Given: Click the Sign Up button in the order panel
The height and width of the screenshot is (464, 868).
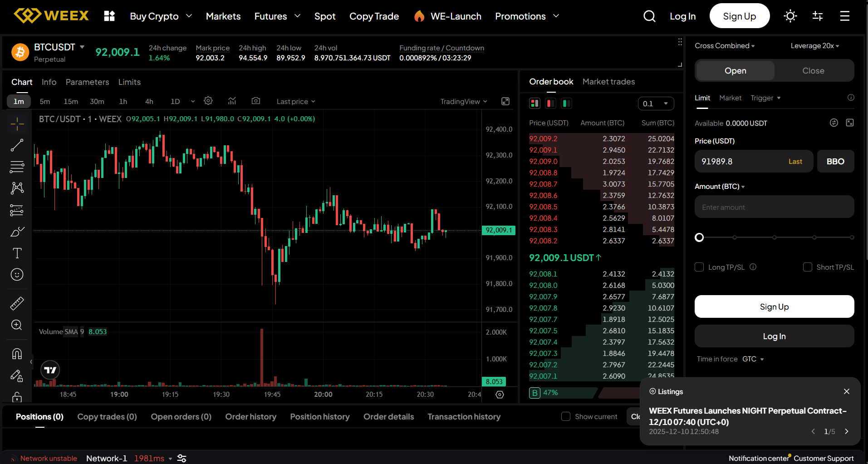Looking at the screenshot, I should click(x=774, y=306).
